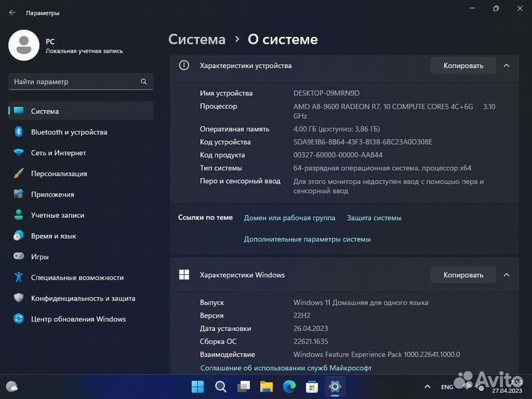Switch the ENG input language indicator
This screenshot has height=399, width=532.
tap(447, 386)
